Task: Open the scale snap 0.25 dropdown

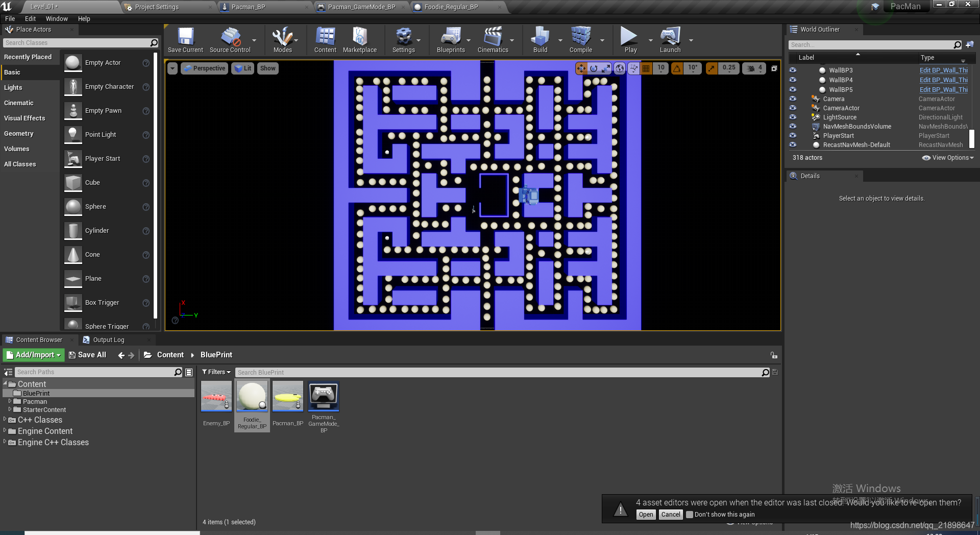Action: point(729,68)
